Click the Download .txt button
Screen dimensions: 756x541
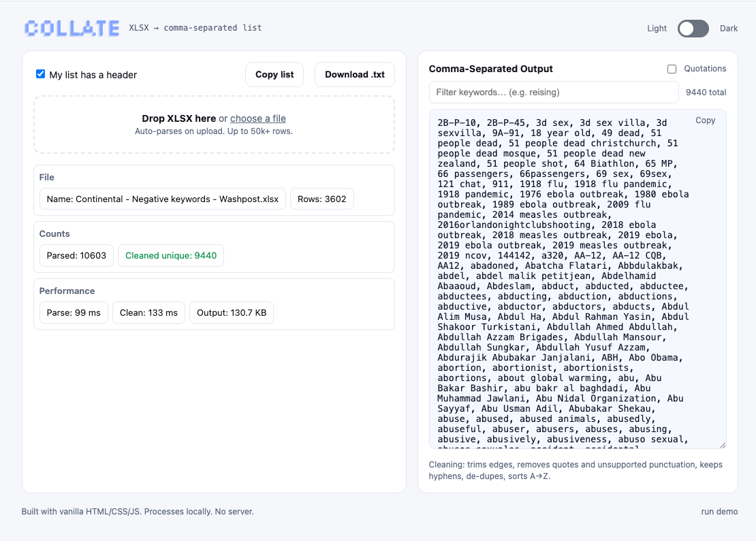[354, 75]
